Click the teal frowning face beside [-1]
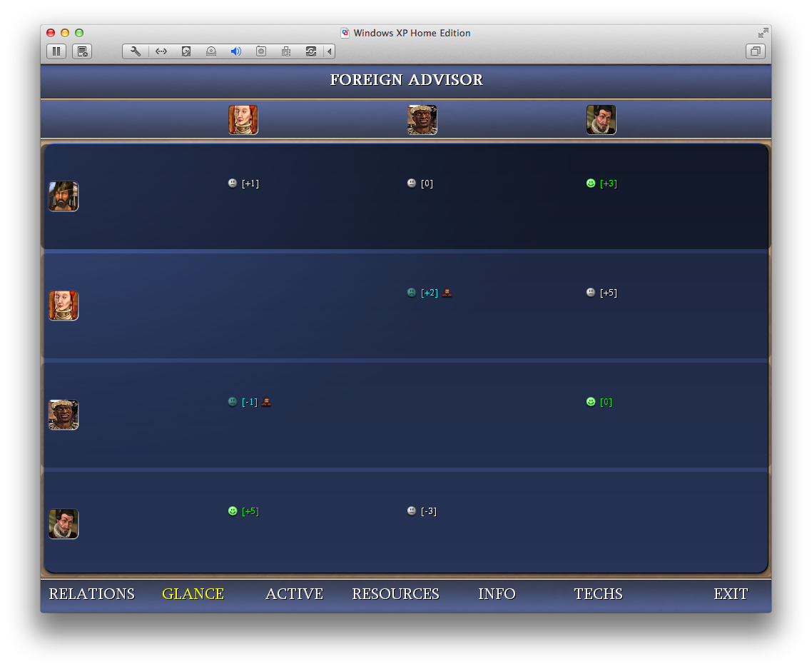 233,401
